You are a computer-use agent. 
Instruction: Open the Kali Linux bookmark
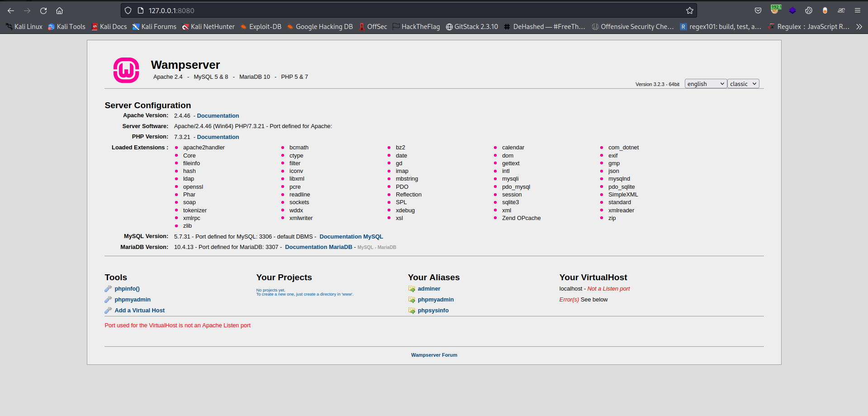[24, 27]
